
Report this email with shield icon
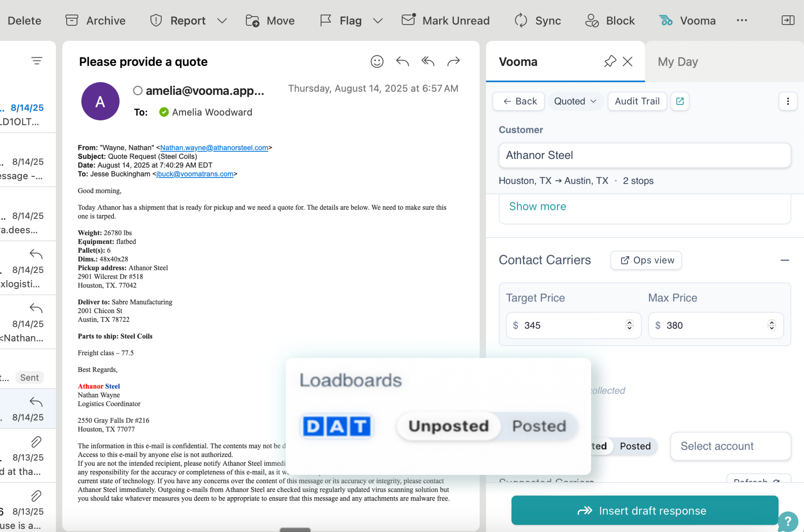(x=178, y=21)
